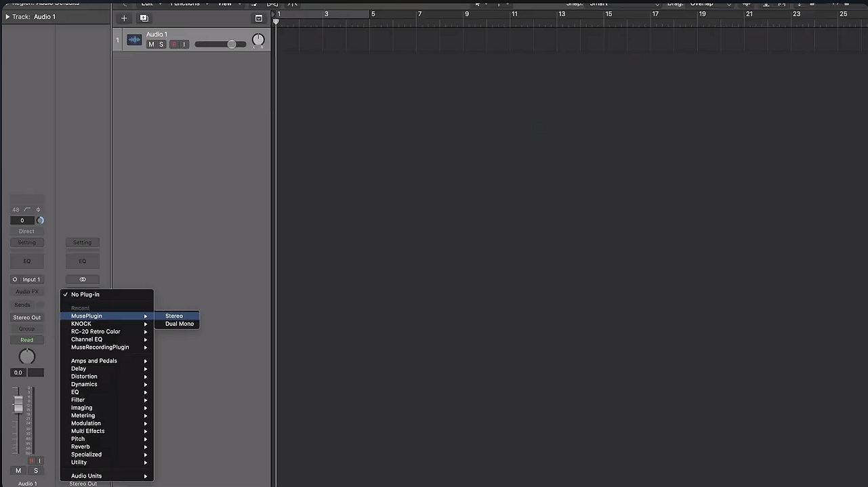Open the Imaging plug-in category
This screenshot has height=487, width=868.
(x=107, y=408)
